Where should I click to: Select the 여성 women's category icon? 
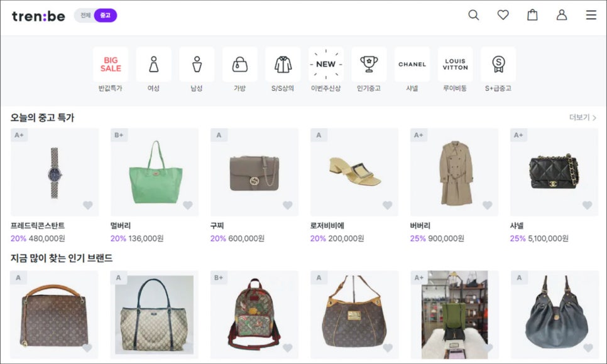point(153,64)
